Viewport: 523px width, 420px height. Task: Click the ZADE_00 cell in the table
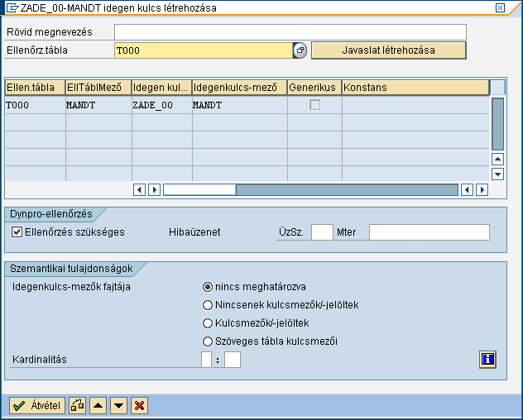point(161,105)
